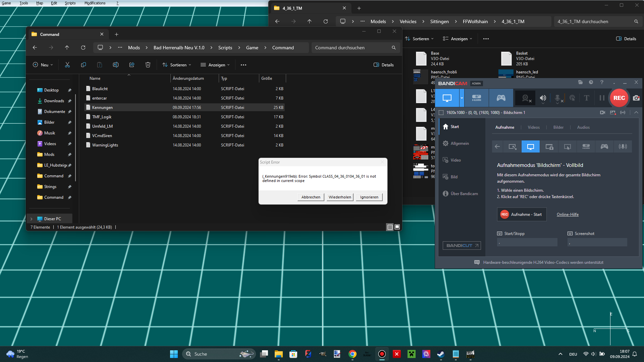The height and width of the screenshot is (362, 644).
Task: Open the Sortieren dropdown in Command window
Action: [177, 65]
